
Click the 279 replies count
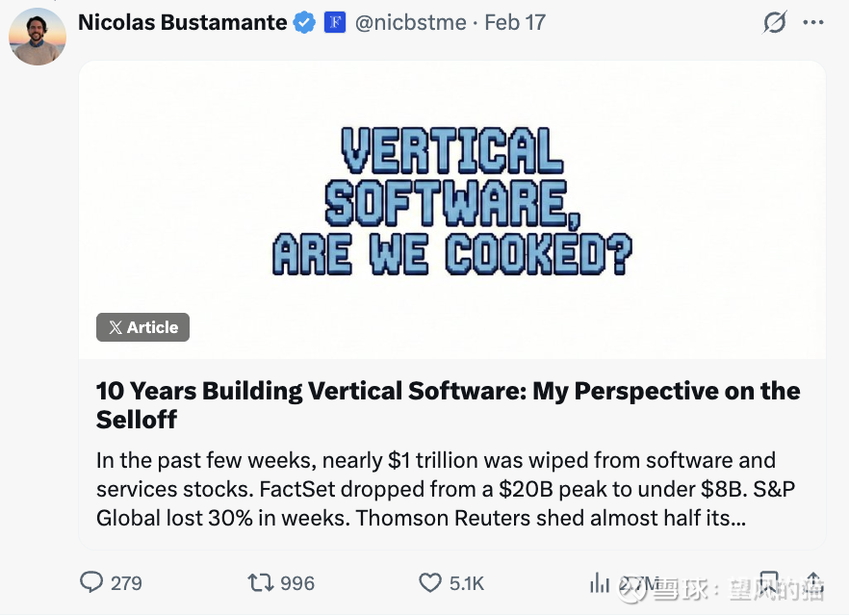pyautogui.click(x=126, y=583)
